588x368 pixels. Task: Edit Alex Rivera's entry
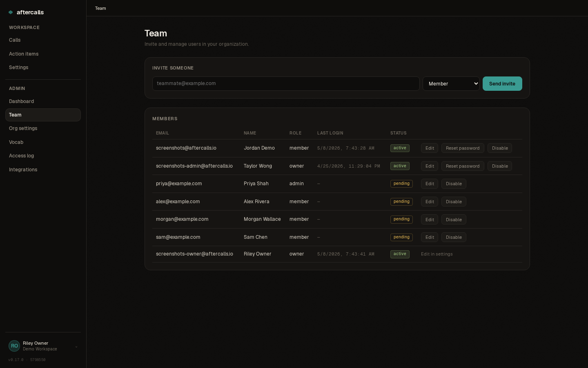point(430,202)
